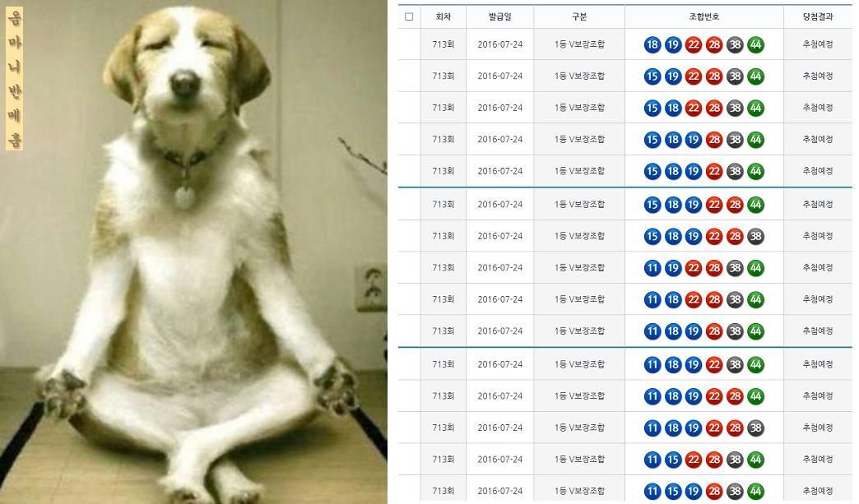Click the 구분 column header

pyautogui.click(x=579, y=16)
